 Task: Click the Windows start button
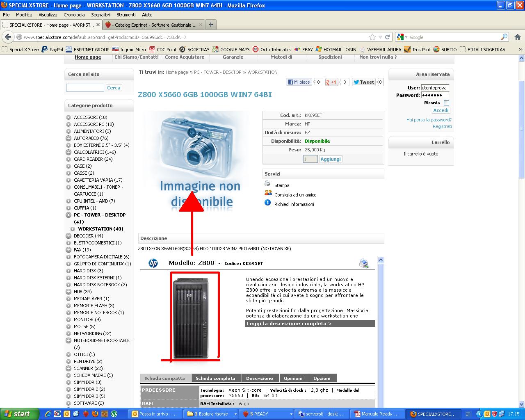click(19, 414)
